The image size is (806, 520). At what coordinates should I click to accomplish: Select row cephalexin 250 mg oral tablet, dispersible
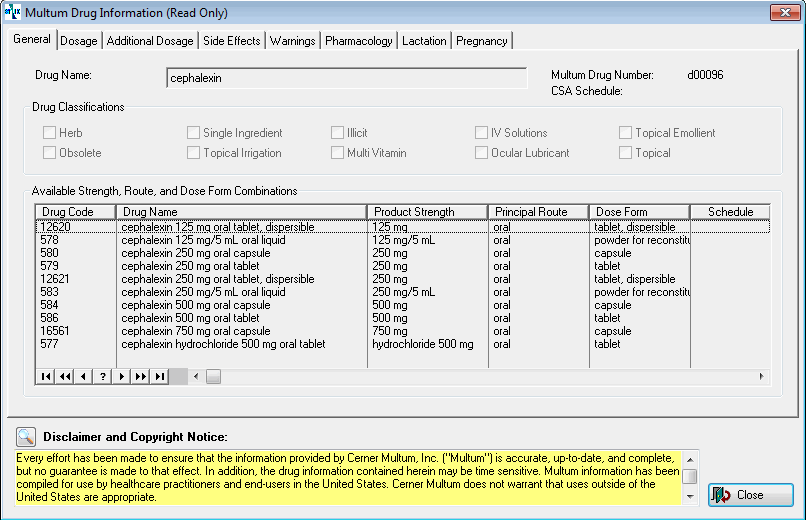pyautogui.click(x=402, y=279)
